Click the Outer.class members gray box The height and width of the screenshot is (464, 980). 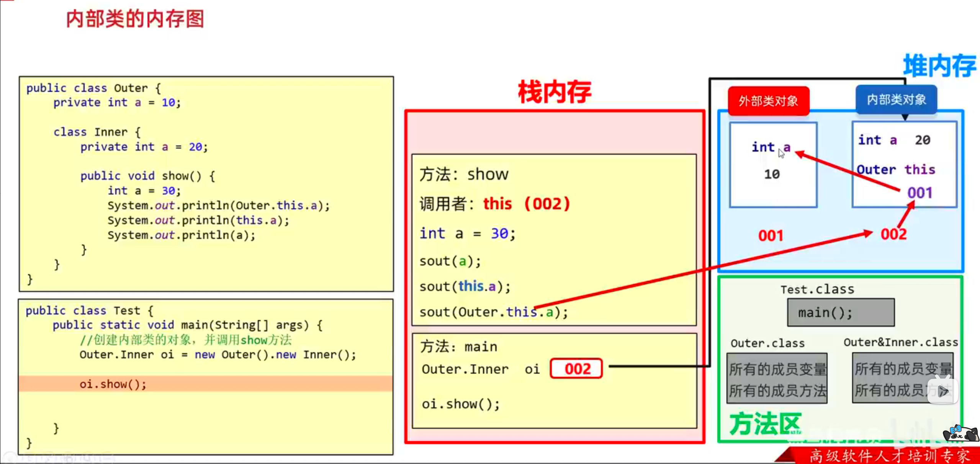[777, 379]
